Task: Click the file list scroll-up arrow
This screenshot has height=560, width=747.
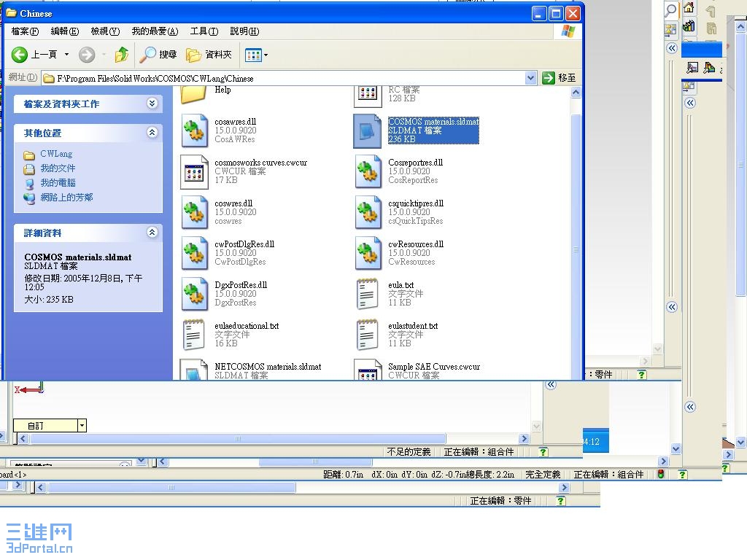Action: (x=576, y=93)
